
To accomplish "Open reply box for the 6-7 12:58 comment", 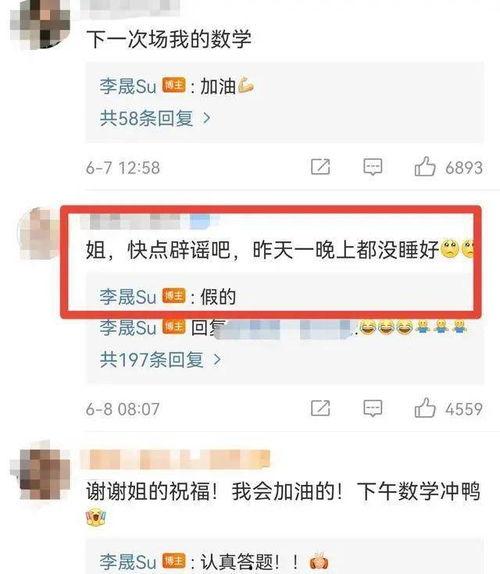I will tap(373, 167).
